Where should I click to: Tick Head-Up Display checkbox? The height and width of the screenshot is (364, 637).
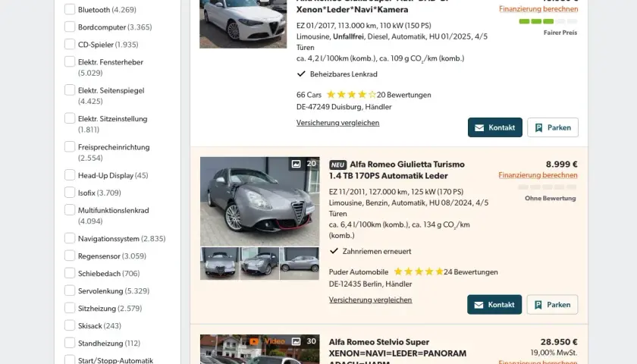pyautogui.click(x=70, y=175)
